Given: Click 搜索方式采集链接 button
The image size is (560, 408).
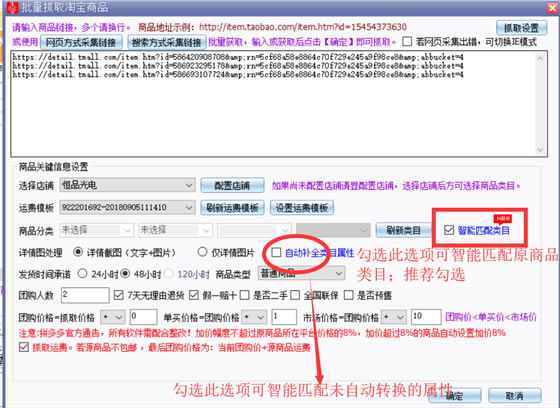Looking at the screenshot, I should (166, 43).
